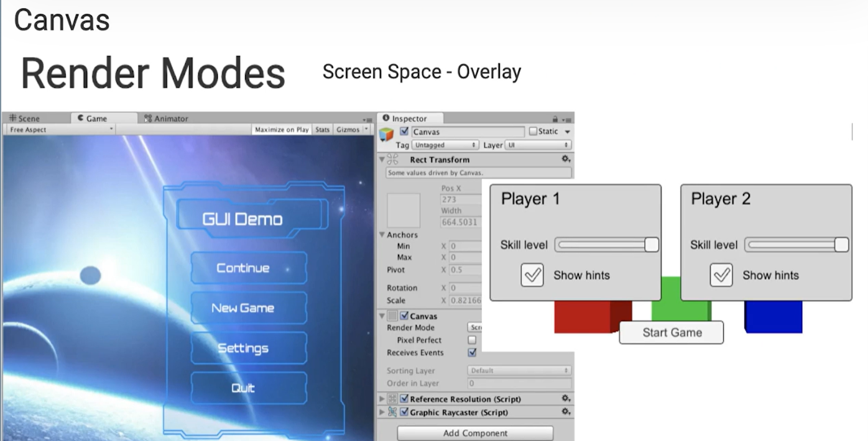Collapse the Anchors section

click(x=382, y=235)
